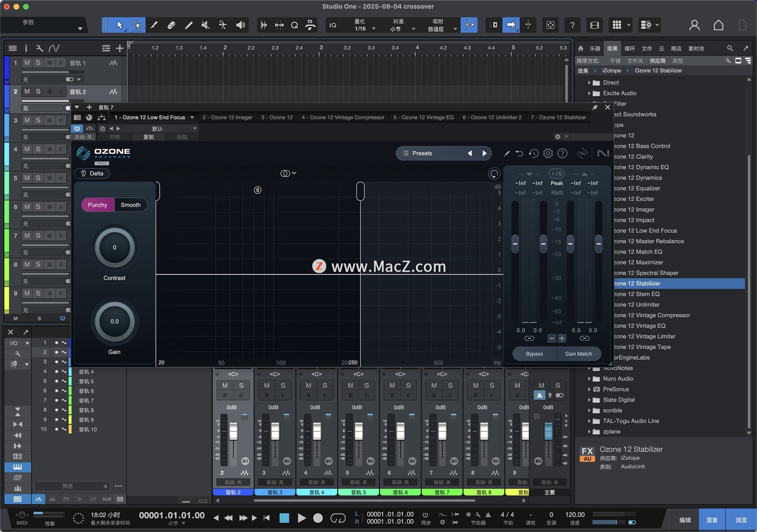The height and width of the screenshot is (532, 757).
Task: Select Punchy mode
Action: [x=97, y=205]
